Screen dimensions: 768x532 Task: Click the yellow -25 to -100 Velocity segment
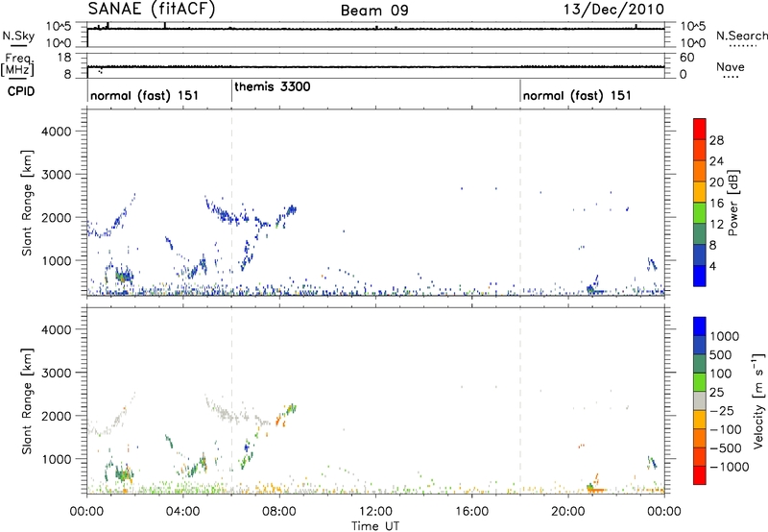(700, 420)
